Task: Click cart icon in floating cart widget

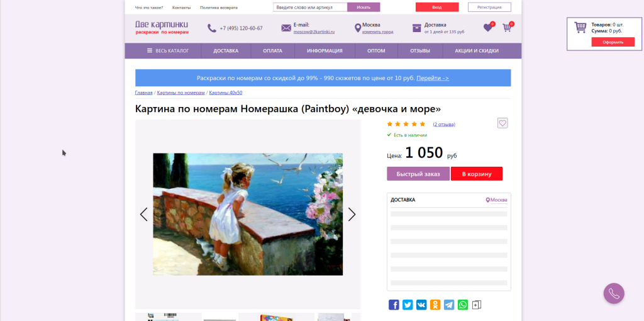Action: [x=580, y=28]
